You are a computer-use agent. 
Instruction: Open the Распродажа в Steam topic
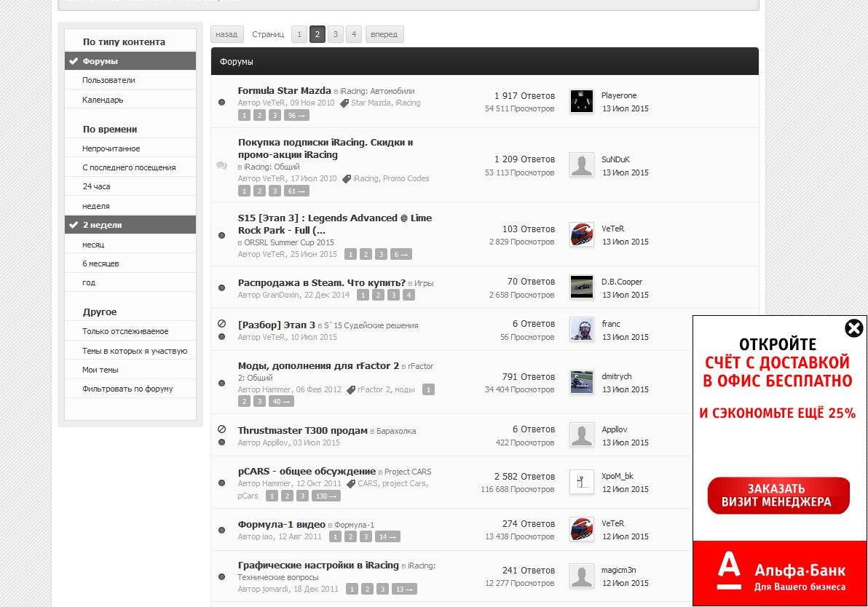pyautogui.click(x=321, y=282)
